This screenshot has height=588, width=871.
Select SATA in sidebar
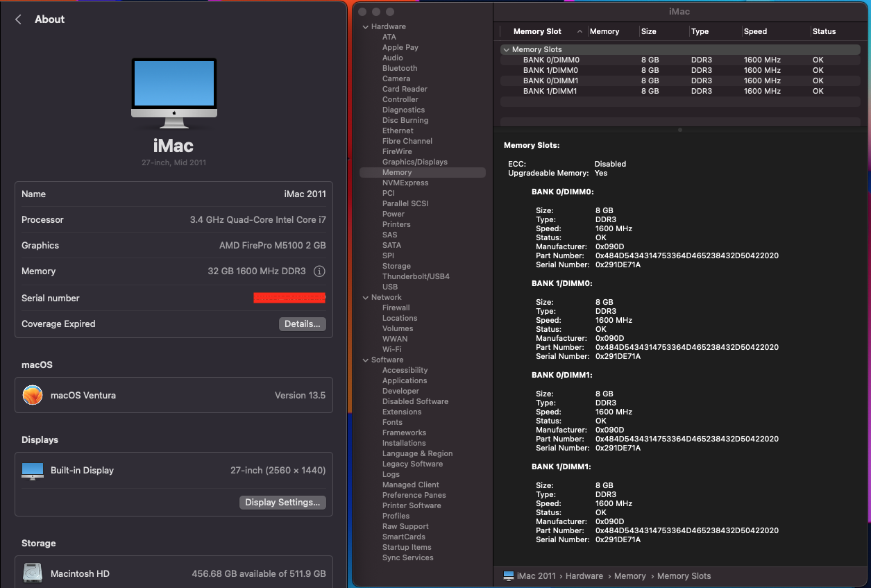tap(391, 246)
